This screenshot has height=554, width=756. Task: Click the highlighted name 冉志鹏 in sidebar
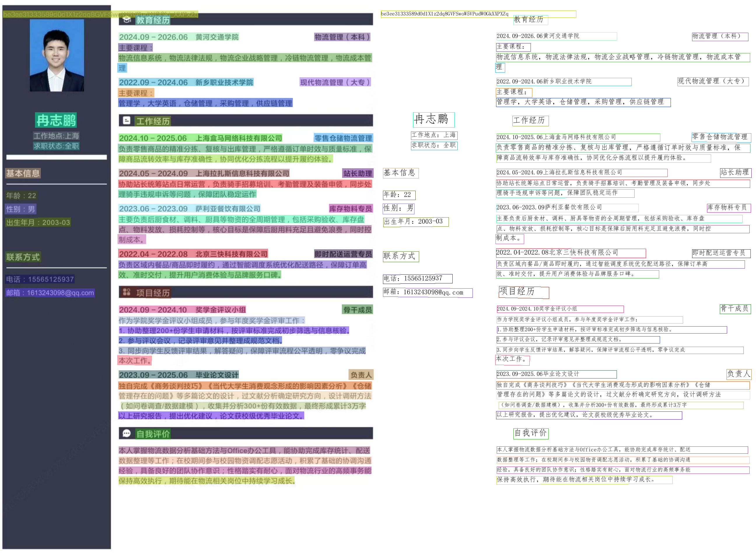pos(56,120)
